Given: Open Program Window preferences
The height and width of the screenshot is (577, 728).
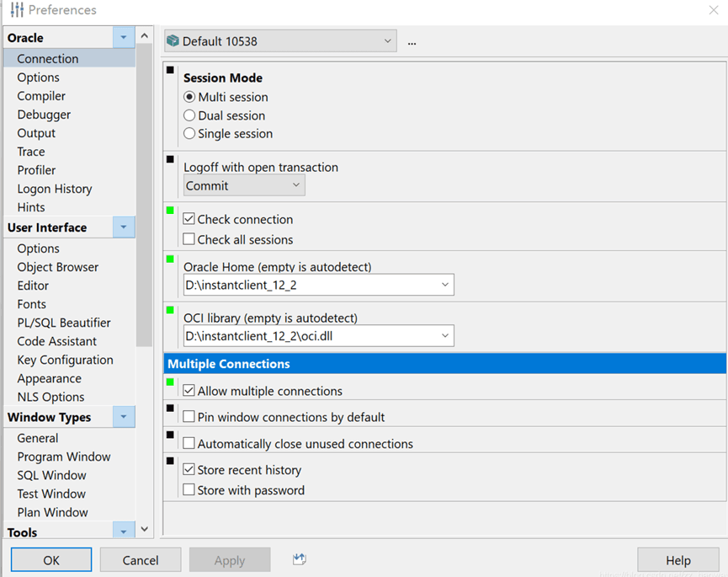Looking at the screenshot, I should coord(64,457).
